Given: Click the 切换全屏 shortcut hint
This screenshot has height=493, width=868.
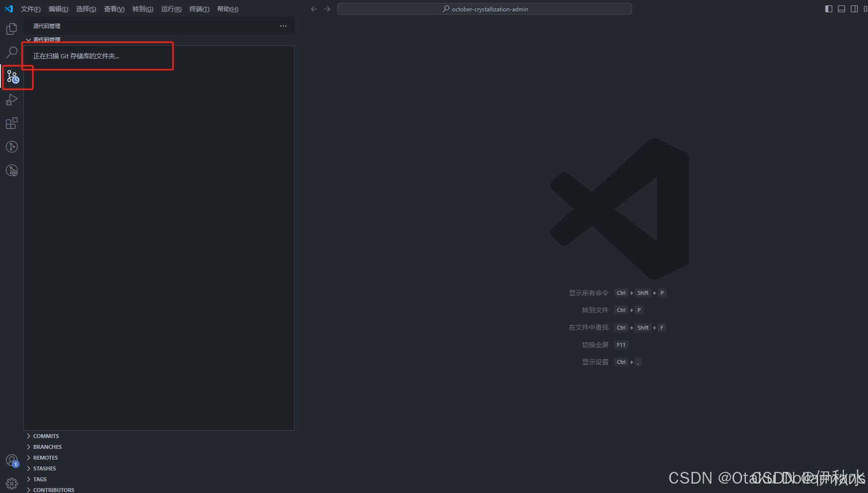Looking at the screenshot, I should (x=595, y=345).
